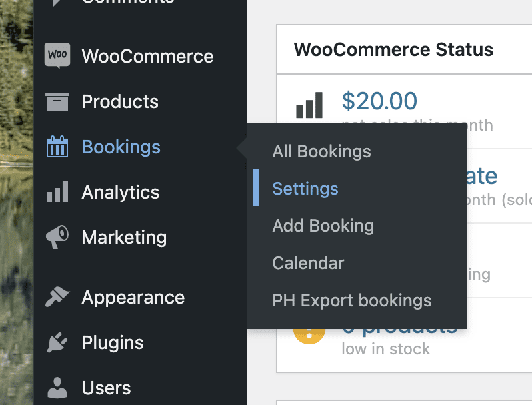
Task: Click the Appearance paintbrush icon
Action: tap(57, 297)
